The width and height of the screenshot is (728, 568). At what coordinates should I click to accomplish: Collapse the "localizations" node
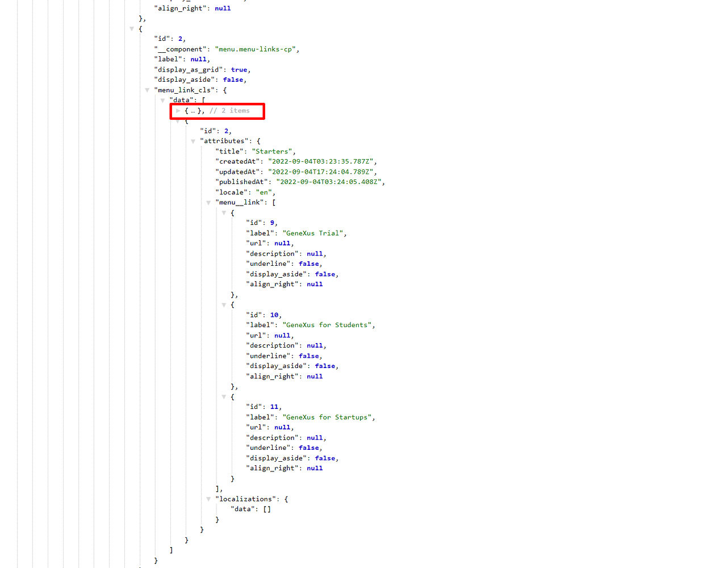[x=208, y=499]
